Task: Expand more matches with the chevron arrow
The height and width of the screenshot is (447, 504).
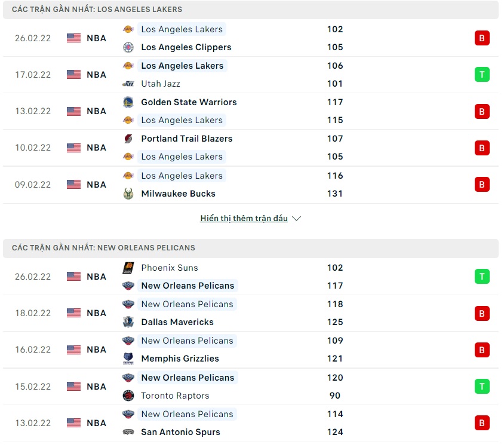Action: tap(297, 219)
